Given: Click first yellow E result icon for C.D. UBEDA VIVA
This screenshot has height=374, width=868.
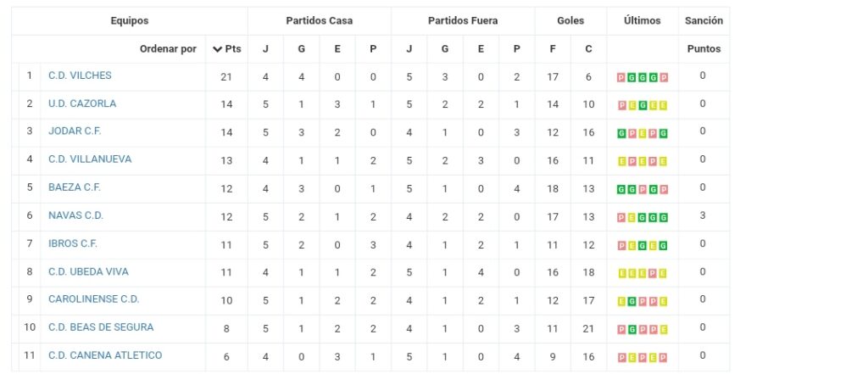Looking at the screenshot, I should pyautogui.click(x=621, y=274).
